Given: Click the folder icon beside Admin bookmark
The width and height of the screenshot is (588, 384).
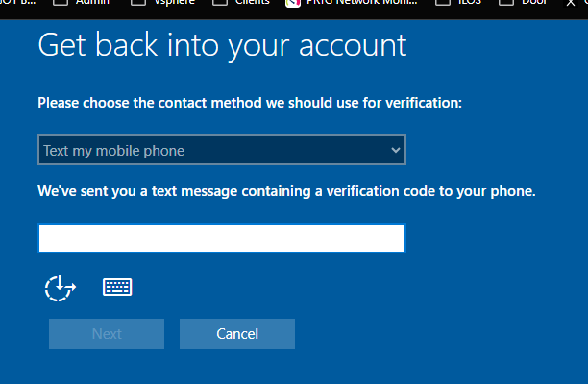Looking at the screenshot, I should pyautogui.click(x=61, y=2).
